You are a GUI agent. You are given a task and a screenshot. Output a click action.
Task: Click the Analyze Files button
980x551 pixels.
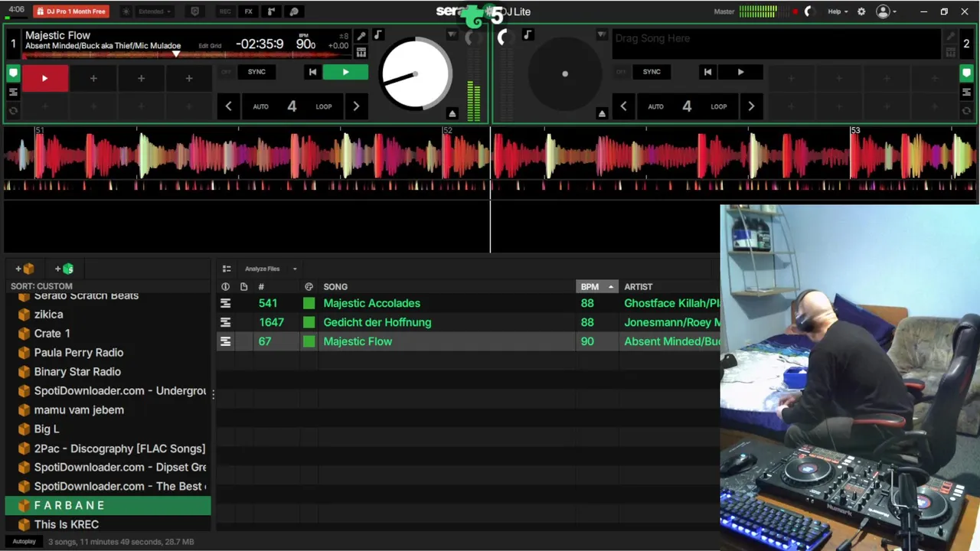[x=262, y=269]
